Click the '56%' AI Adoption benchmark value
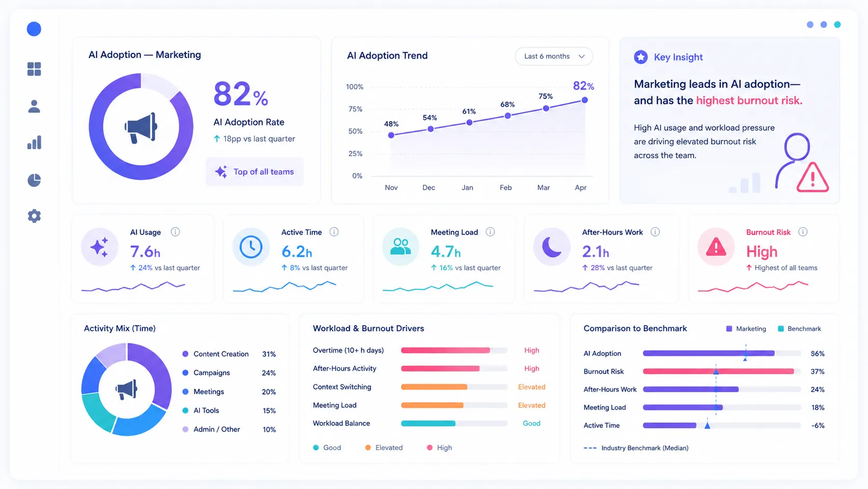Screen dimensions: 868x489 818,353
